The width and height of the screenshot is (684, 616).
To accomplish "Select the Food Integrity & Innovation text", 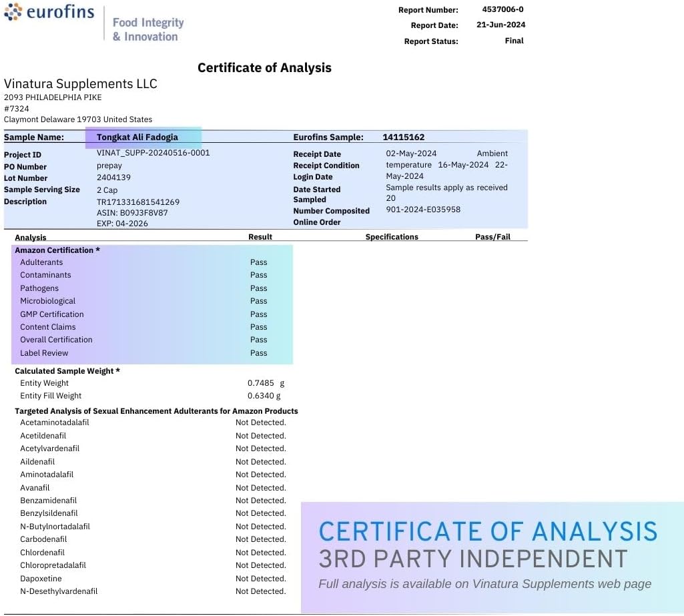I will 148,29.
